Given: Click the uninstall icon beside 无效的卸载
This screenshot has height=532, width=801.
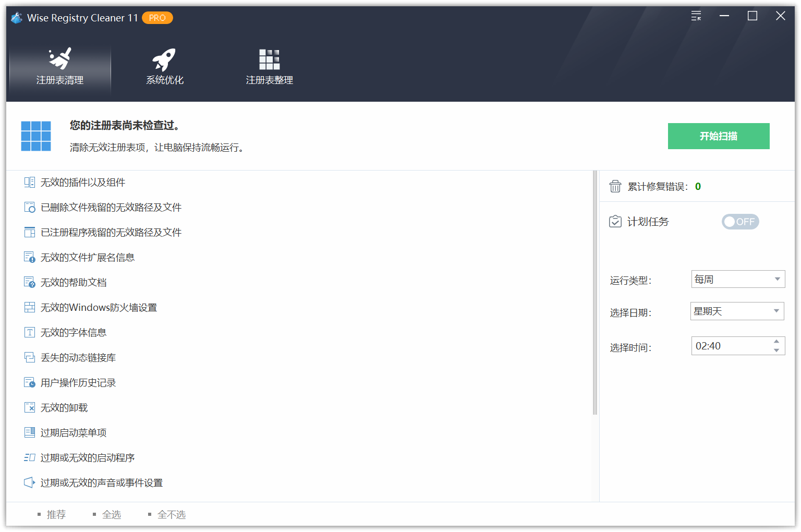Looking at the screenshot, I should click(30, 408).
